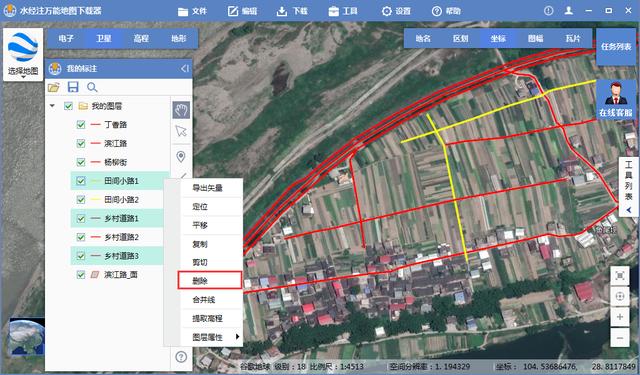
Task: Open the 下载 menu
Action: pos(292,11)
